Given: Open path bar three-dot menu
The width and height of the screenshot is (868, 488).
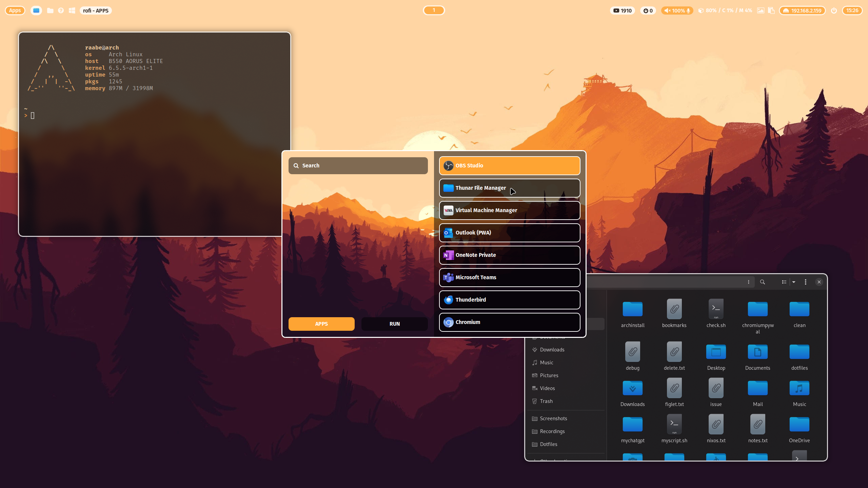Looking at the screenshot, I should click(x=749, y=282).
